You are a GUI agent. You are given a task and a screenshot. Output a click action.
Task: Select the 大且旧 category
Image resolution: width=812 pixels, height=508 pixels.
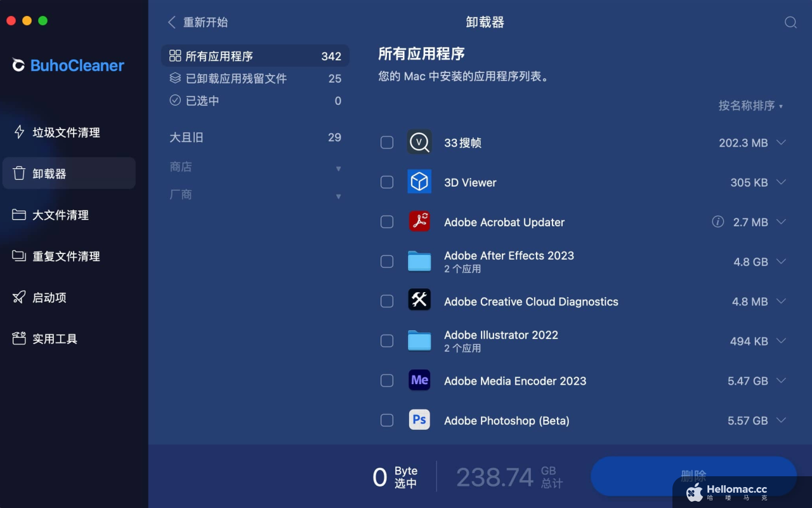coord(255,137)
